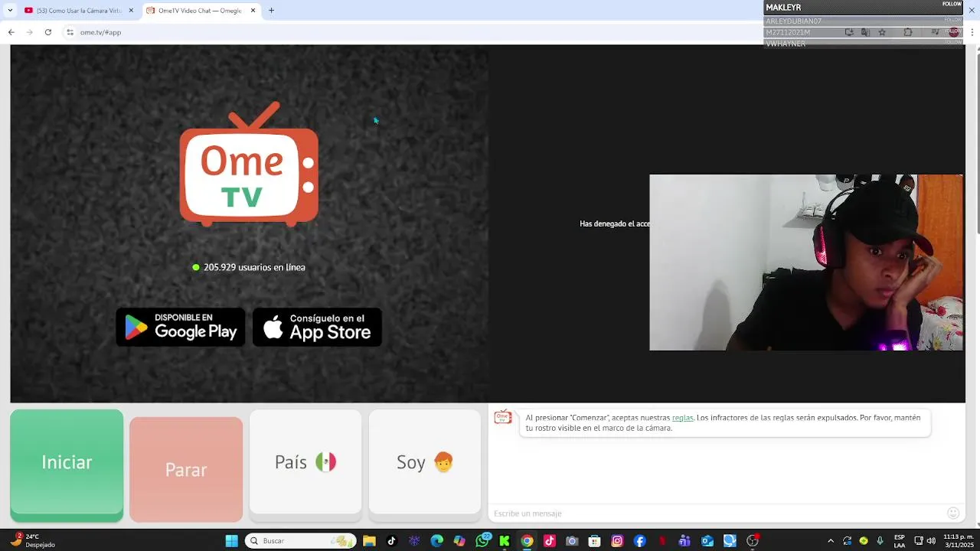Click the taskbar Buscar search box
The height and width of the screenshot is (551, 980).
coord(300,541)
